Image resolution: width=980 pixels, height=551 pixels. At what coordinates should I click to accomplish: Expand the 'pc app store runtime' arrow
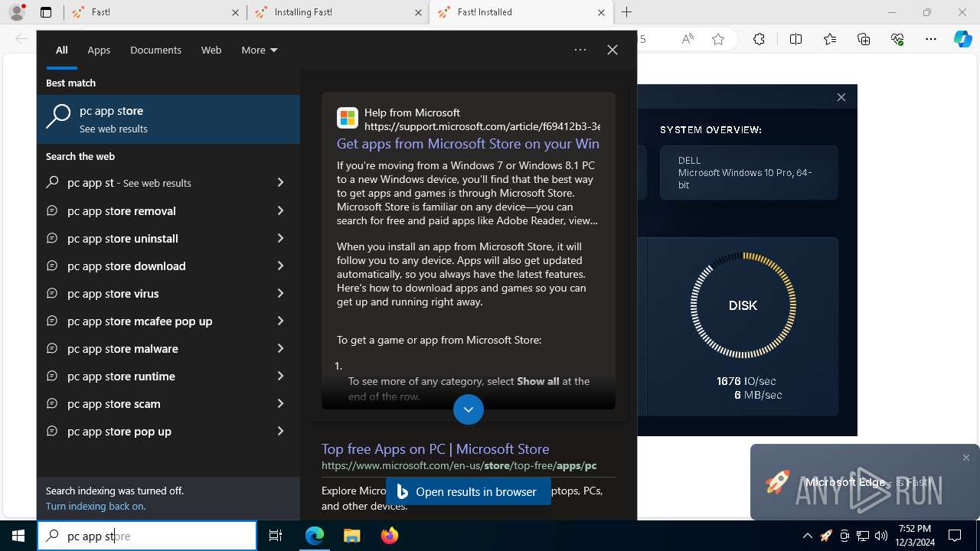point(280,376)
